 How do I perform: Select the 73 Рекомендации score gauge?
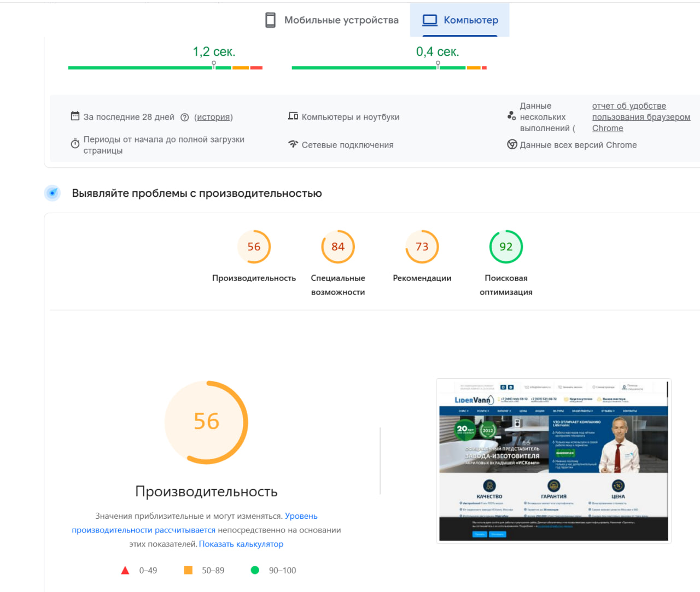click(422, 247)
